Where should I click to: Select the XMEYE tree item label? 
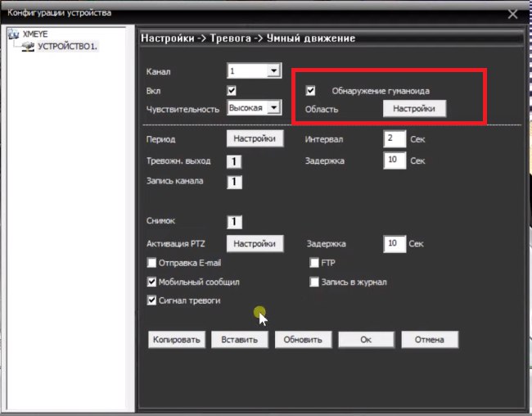click(x=35, y=34)
